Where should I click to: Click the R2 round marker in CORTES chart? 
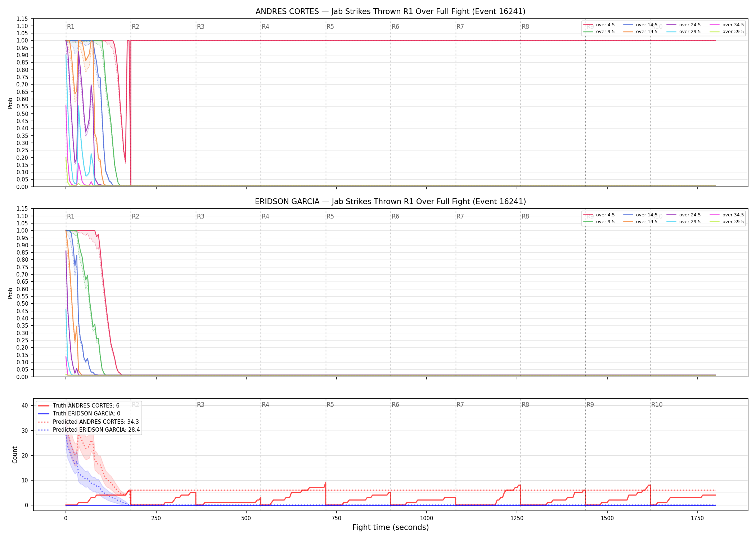point(135,27)
